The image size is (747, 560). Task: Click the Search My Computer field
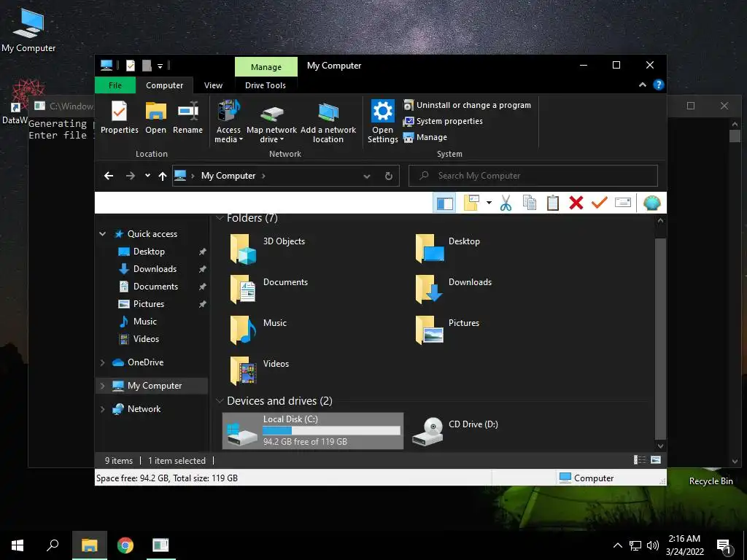(x=533, y=176)
